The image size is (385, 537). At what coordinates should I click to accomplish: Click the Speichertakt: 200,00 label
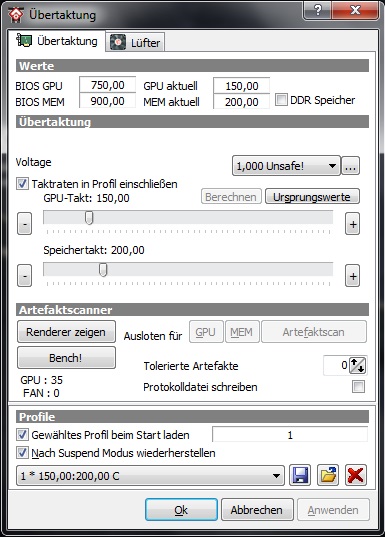(94, 250)
